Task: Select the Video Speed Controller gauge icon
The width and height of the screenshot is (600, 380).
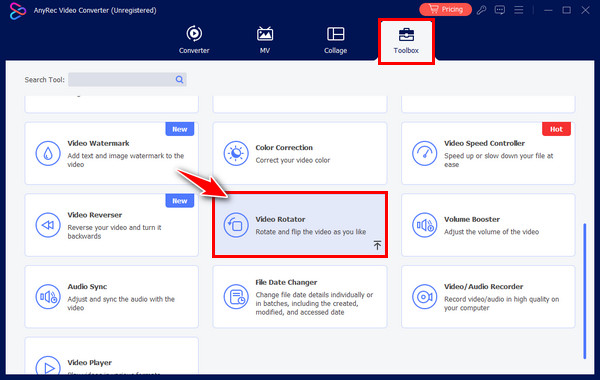Action: click(424, 153)
